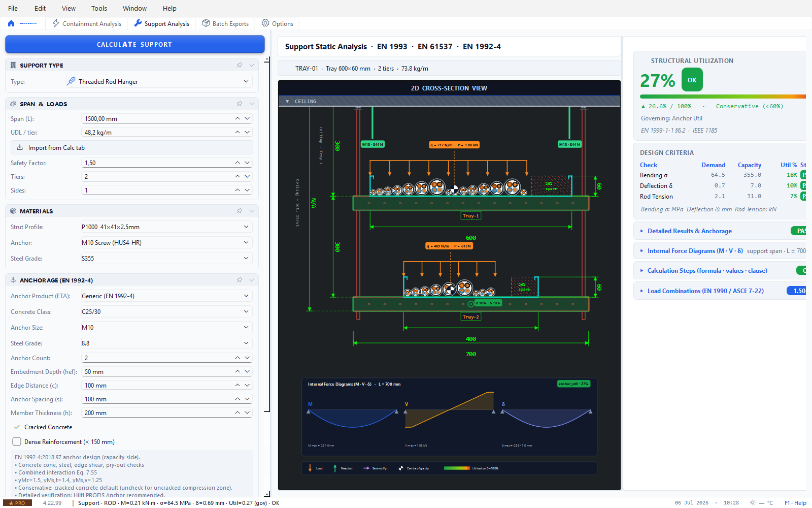This screenshot has height=508, width=812.
Task: Click the Tray-2 label in cross-section
Action: [x=471, y=316]
